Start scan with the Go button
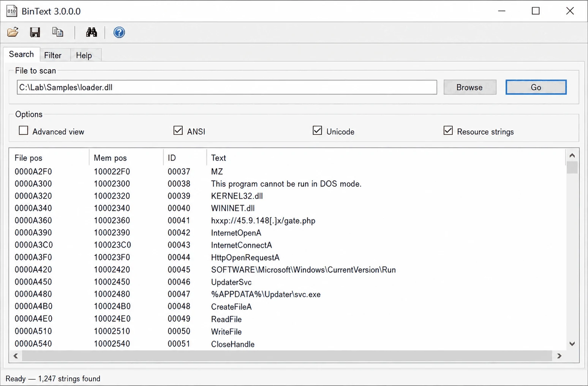Screen dimensions: 588x386 536,87
